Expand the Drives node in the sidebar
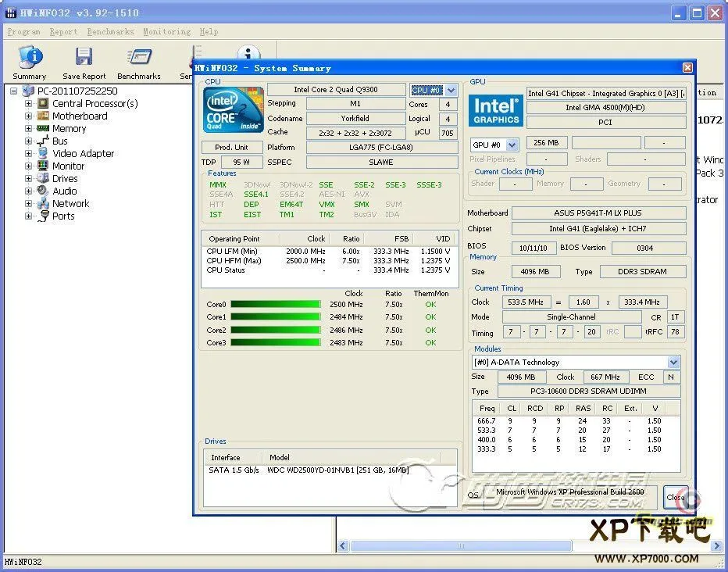Viewport: 728px width, 572px height. point(29,178)
